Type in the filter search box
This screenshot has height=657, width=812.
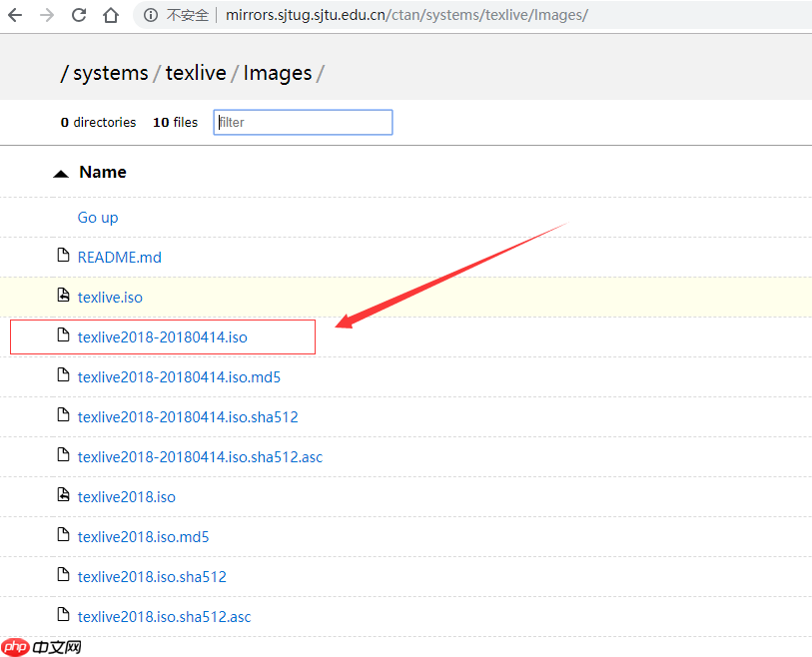click(x=303, y=122)
